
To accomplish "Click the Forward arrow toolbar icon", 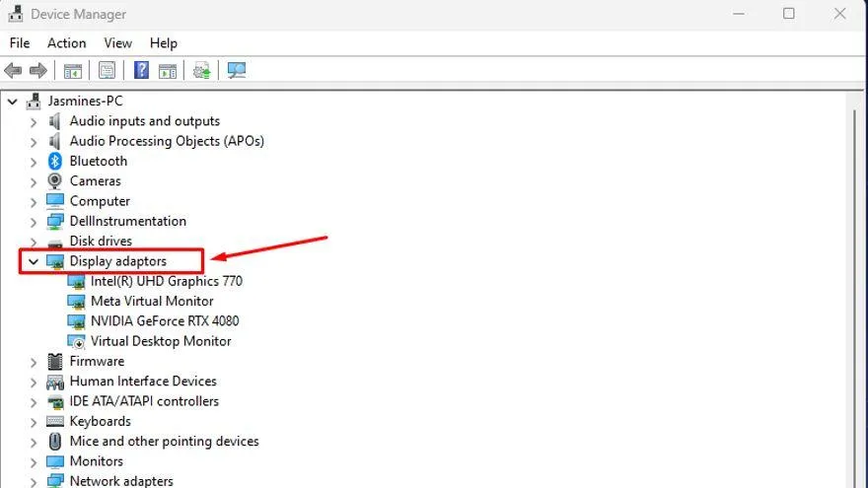I will (38, 71).
